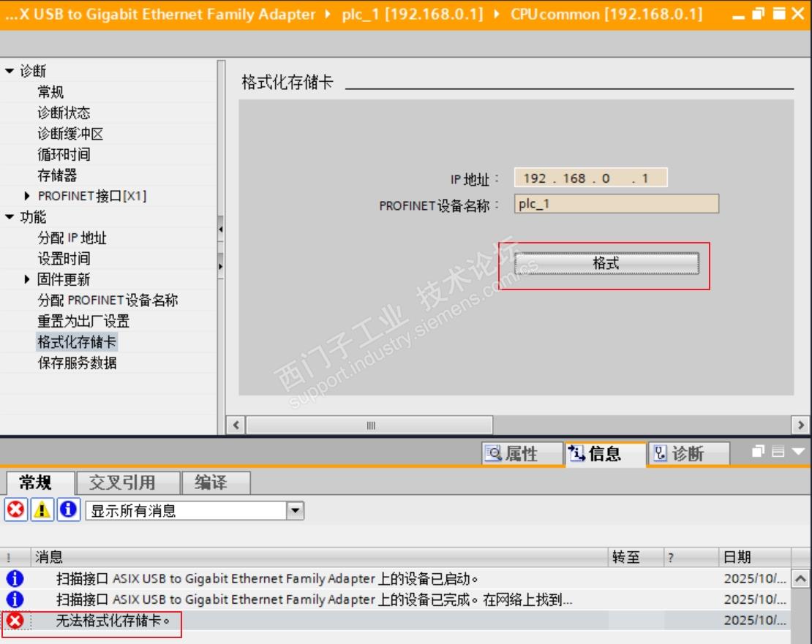Open 分配 IP 地址 function
Viewport: 812px width, 644px height.
[72, 238]
